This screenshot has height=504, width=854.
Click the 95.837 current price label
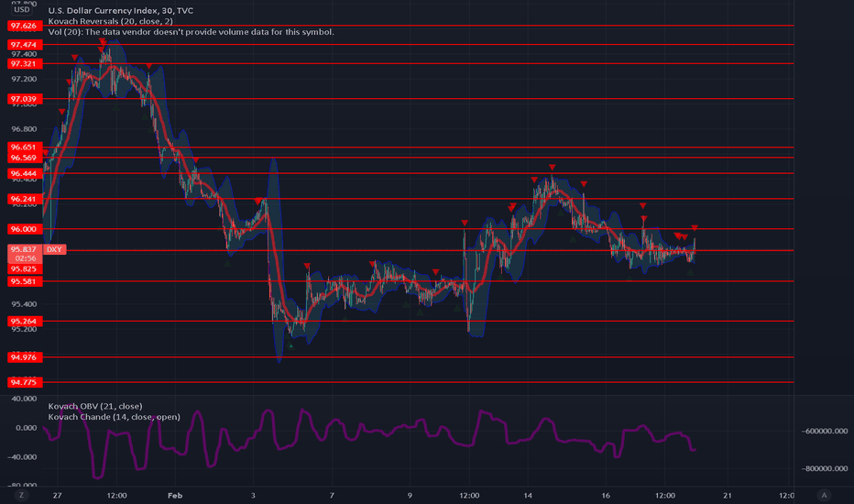tap(25, 249)
